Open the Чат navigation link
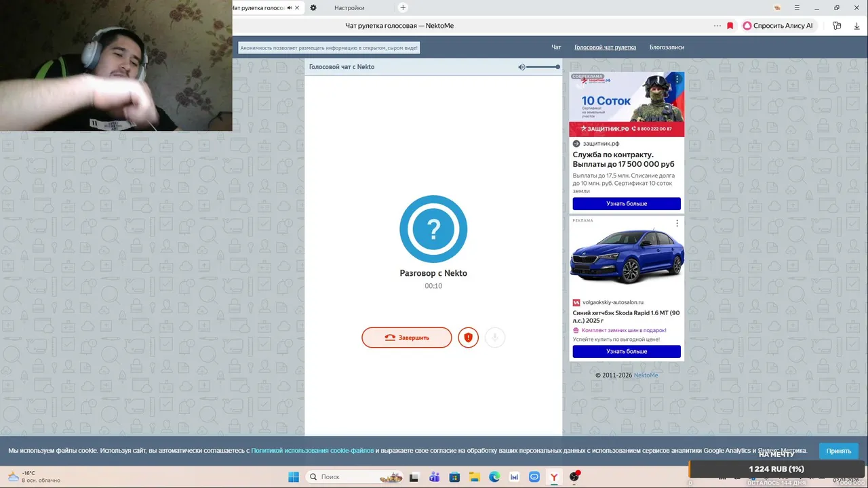 tap(556, 47)
